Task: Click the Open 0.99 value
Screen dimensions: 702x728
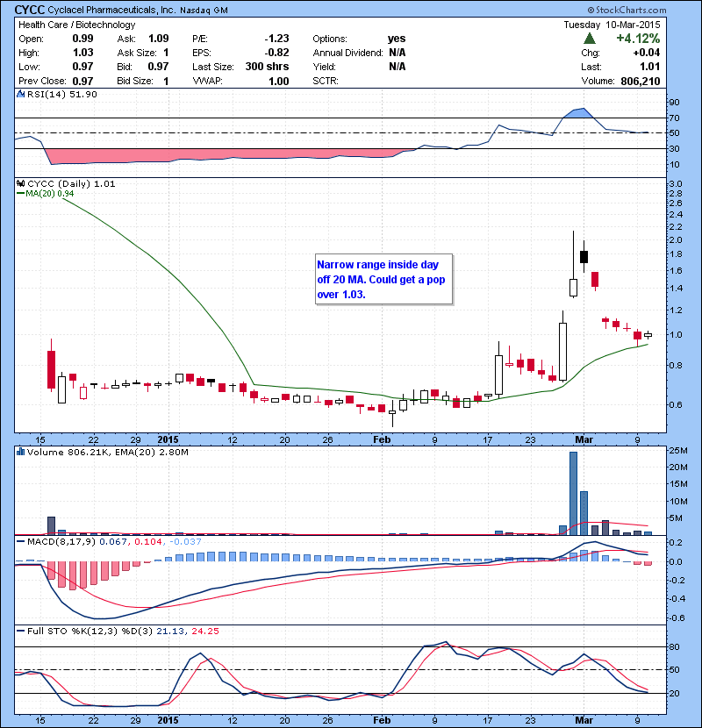Action: [x=82, y=39]
